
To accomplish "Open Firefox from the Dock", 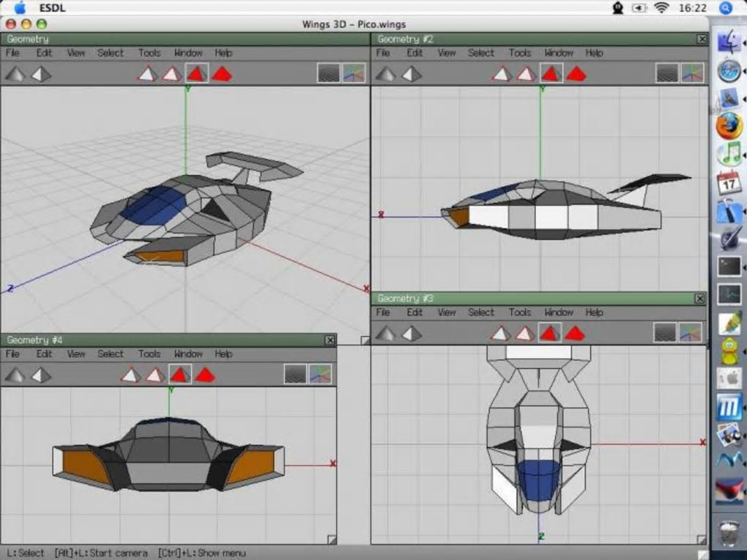I will pos(729,126).
